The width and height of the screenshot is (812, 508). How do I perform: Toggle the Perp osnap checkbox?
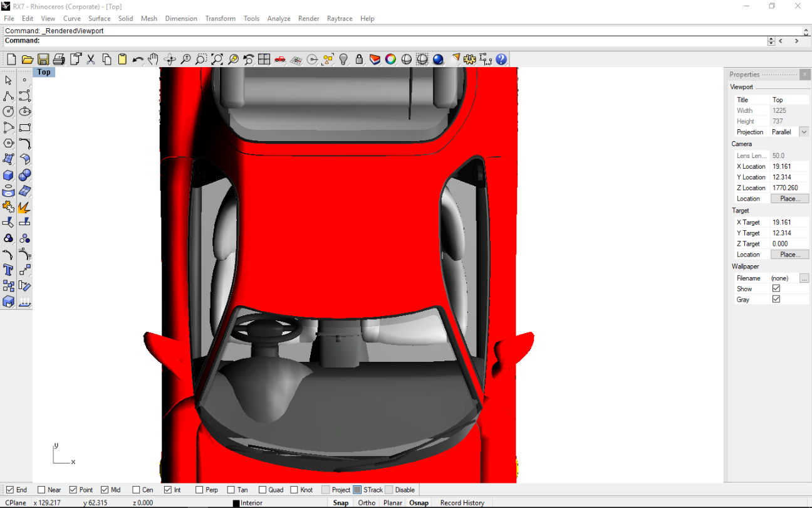199,490
